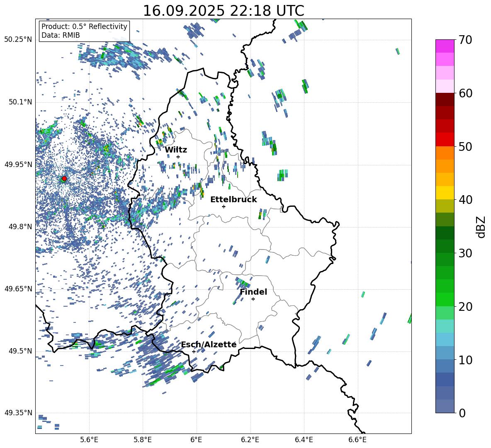Screen dimensions: 491x448
Task: Click the dBZ colorbar axis label
Action: [x=481, y=227]
